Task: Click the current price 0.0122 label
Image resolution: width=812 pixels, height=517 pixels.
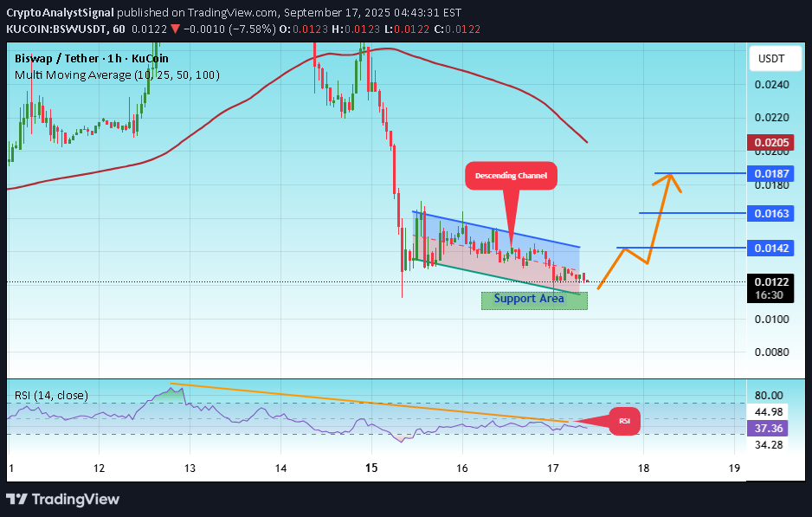Action: (x=771, y=281)
